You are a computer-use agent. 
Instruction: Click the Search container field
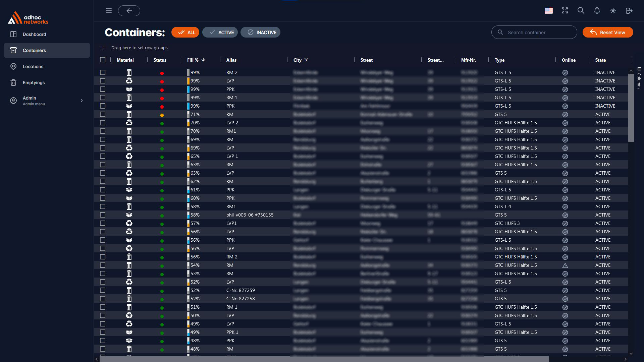(x=534, y=32)
